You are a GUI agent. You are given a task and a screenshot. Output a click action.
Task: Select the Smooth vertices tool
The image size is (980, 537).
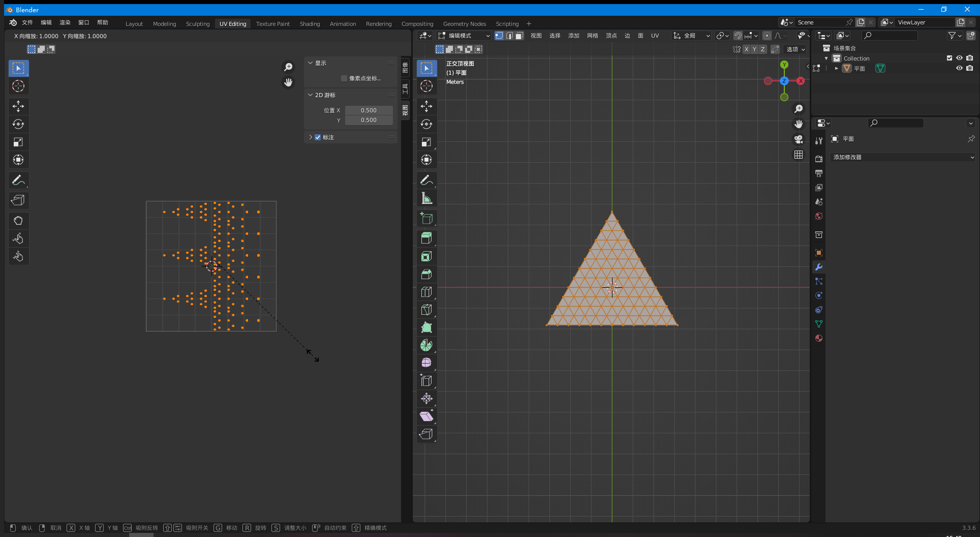coord(426,363)
